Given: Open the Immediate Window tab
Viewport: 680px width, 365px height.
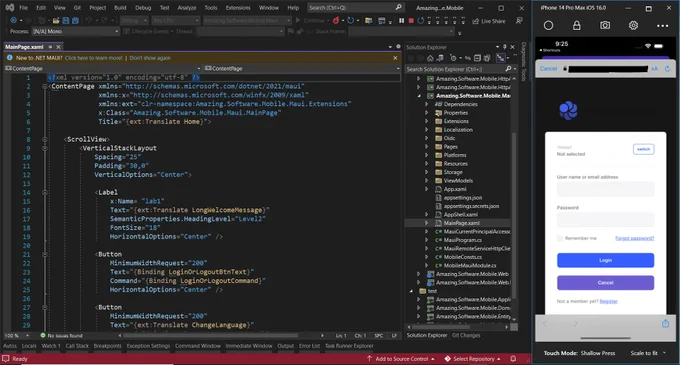Looking at the screenshot, I should tap(249, 346).
